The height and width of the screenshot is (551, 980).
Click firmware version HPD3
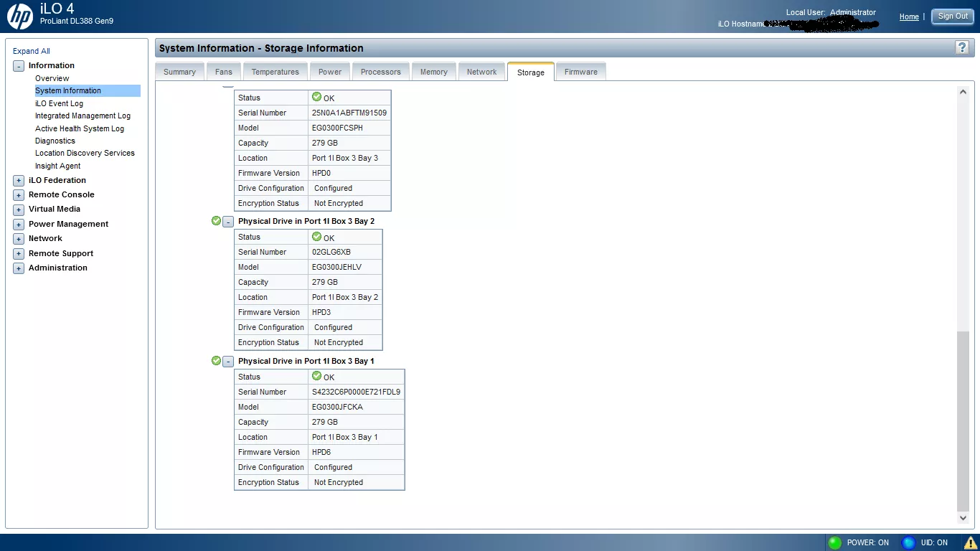pos(321,312)
